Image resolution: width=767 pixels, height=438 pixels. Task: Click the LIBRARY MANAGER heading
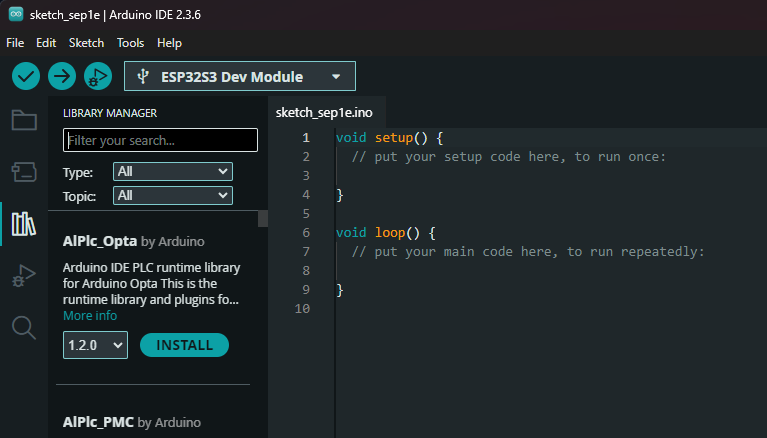110,113
